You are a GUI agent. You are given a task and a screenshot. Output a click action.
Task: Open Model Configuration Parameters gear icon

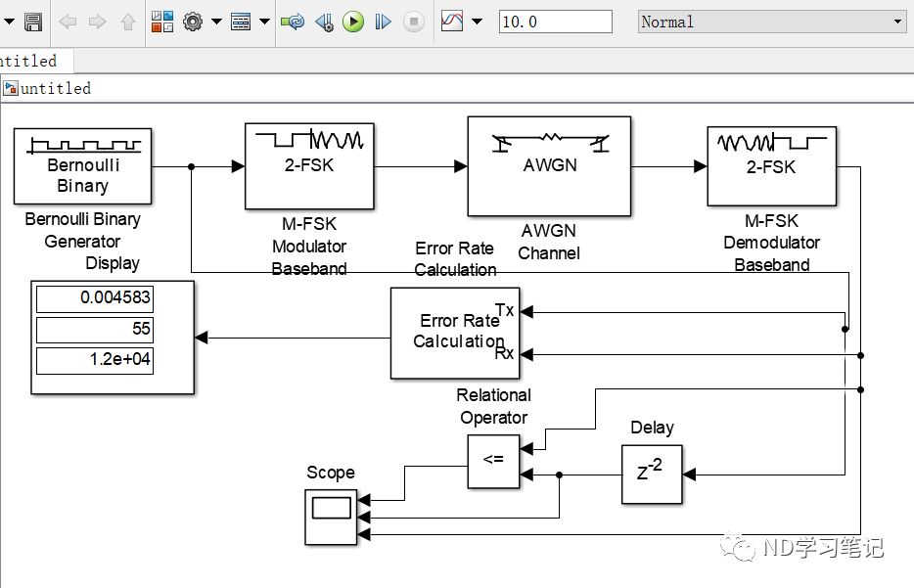pyautogui.click(x=193, y=23)
